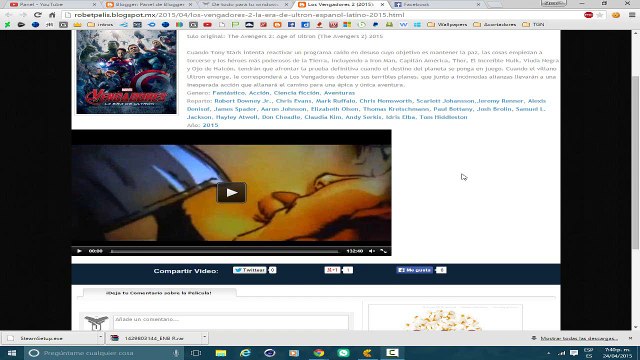The width and height of the screenshot is (640, 360).
Task: Open the Pac-Man-shaped orange taskbar icon
Action: coord(368,353)
